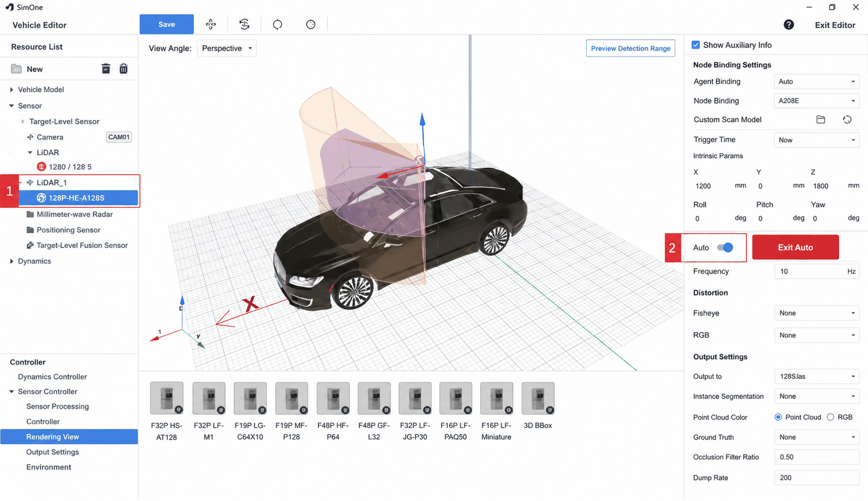Screen dimensions: 868x501
Task: Click Exit Editor
Action: (835, 25)
